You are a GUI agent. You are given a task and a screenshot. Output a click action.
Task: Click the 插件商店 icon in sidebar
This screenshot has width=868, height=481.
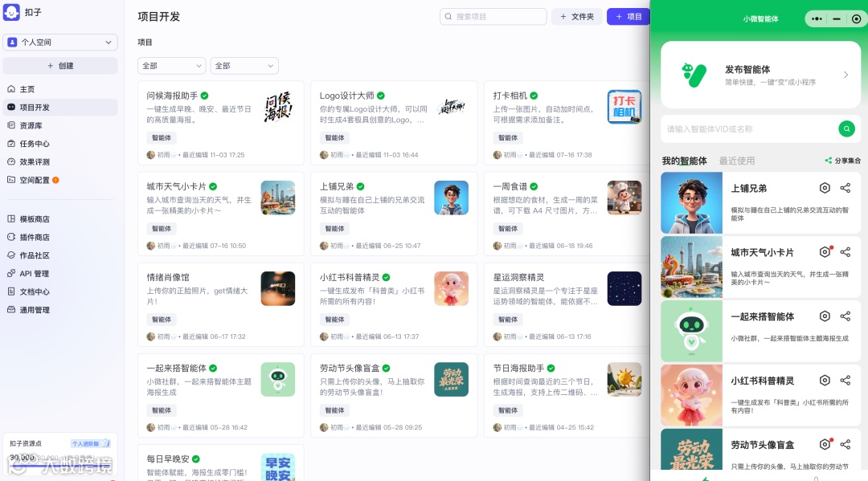point(11,237)
